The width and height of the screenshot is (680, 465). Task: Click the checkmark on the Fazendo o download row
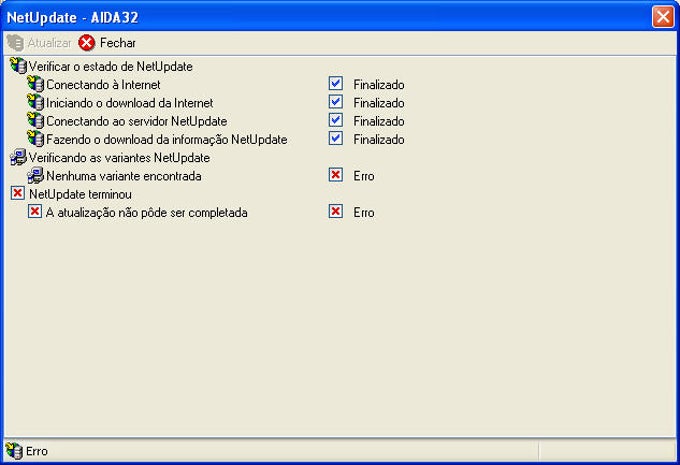[x=336, y=138]
